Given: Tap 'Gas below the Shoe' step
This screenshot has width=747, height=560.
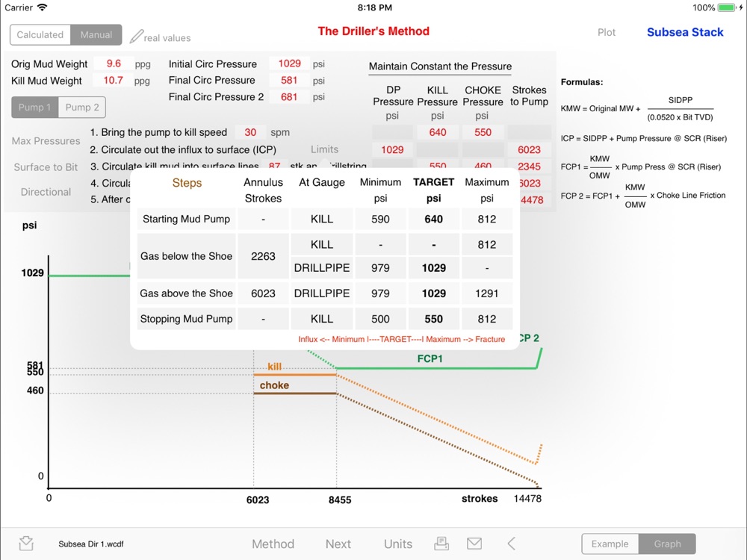Looking at the screenshot, I should 186,256.
